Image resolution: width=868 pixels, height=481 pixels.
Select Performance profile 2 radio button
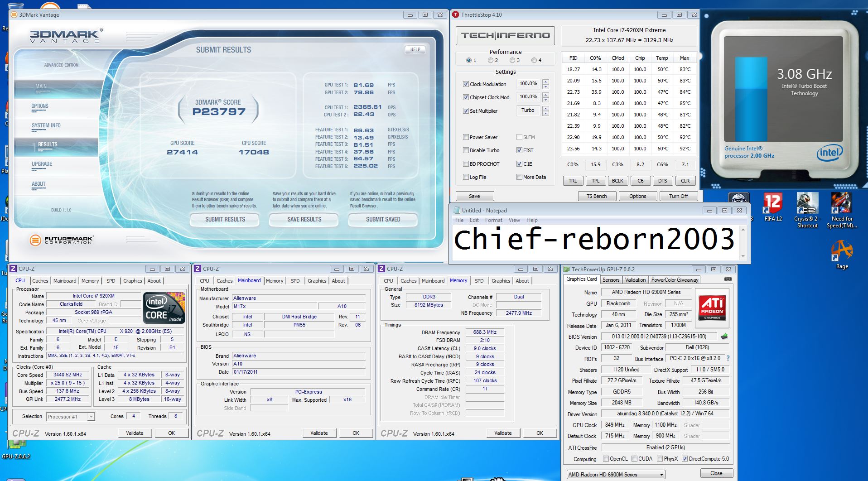pos(491,60)
